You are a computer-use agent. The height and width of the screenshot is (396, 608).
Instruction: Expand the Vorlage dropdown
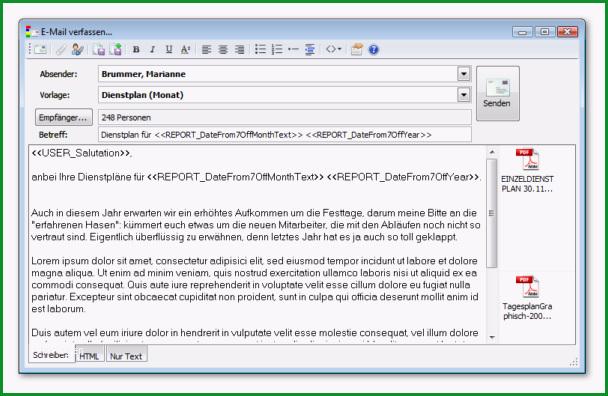tap(463, 95)
